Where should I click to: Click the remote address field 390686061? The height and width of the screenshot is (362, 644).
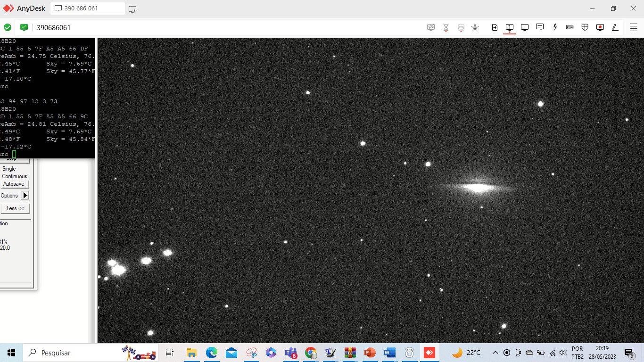[54, 28]
